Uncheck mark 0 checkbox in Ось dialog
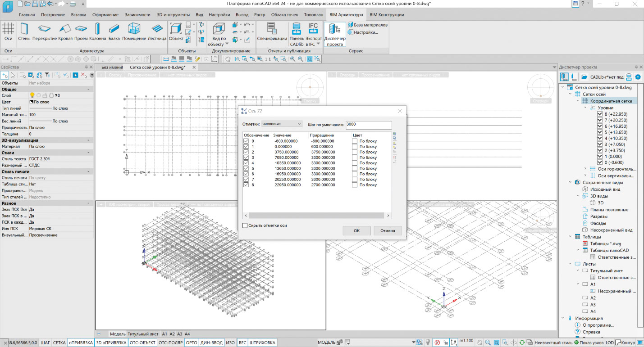 pos(246,141)
